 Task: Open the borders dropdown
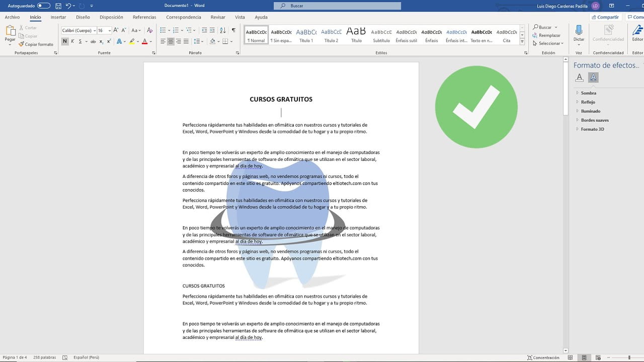pyautogui.click(x=230, y=41)
